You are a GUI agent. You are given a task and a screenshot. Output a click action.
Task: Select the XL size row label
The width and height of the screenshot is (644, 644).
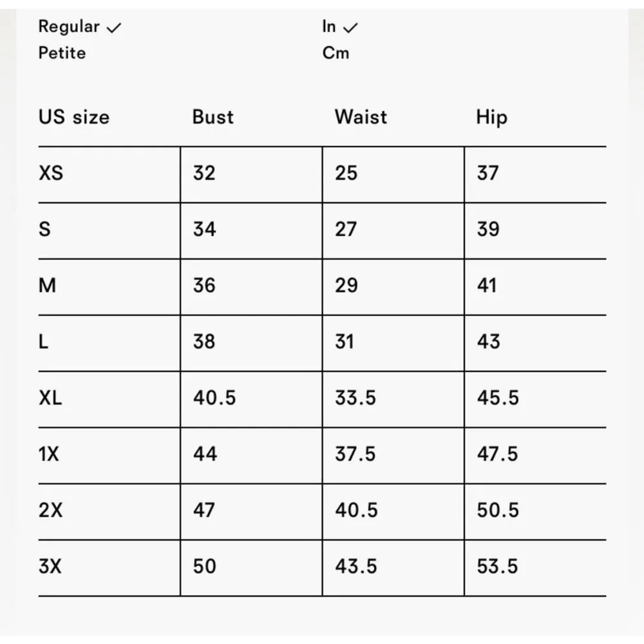[51, 398]
